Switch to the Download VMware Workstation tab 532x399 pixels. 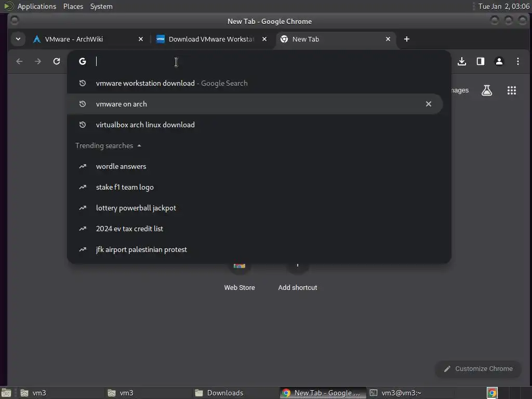click(x=212, y=39)
